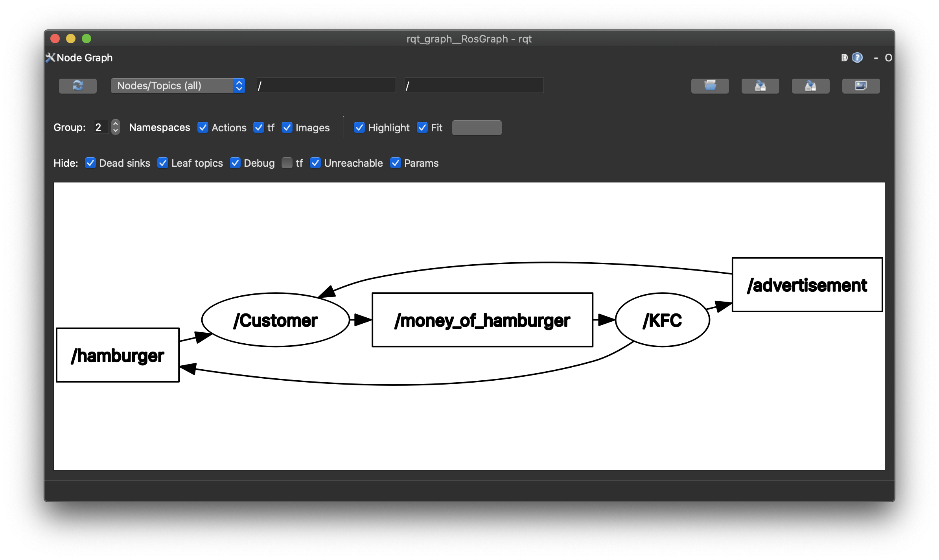Disable the Leaf topics checkbox
Viewport: 939px width, 560px height.
[163, 163]
